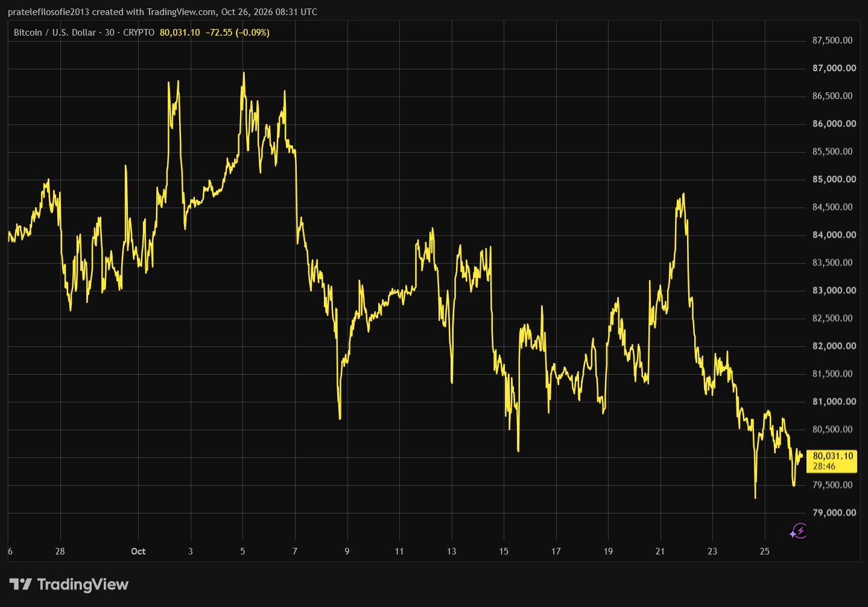Click the 81,000.00 price axis label
The image size is (868, 607).
click(834, 401)
